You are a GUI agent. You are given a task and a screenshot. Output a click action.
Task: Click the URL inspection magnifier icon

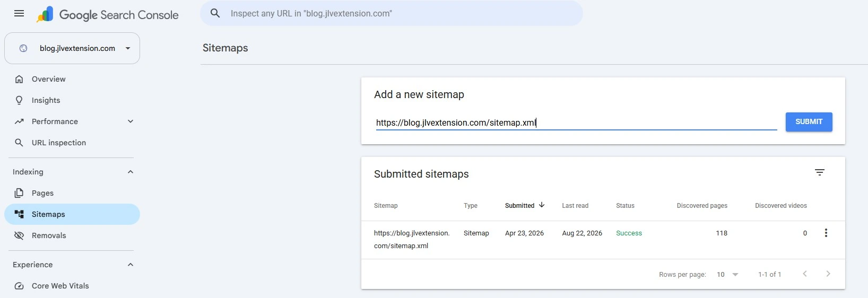tap(19, 143)
